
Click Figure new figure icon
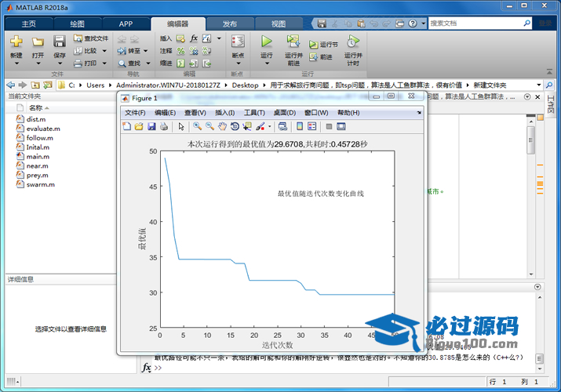click(x=126, y=126)
